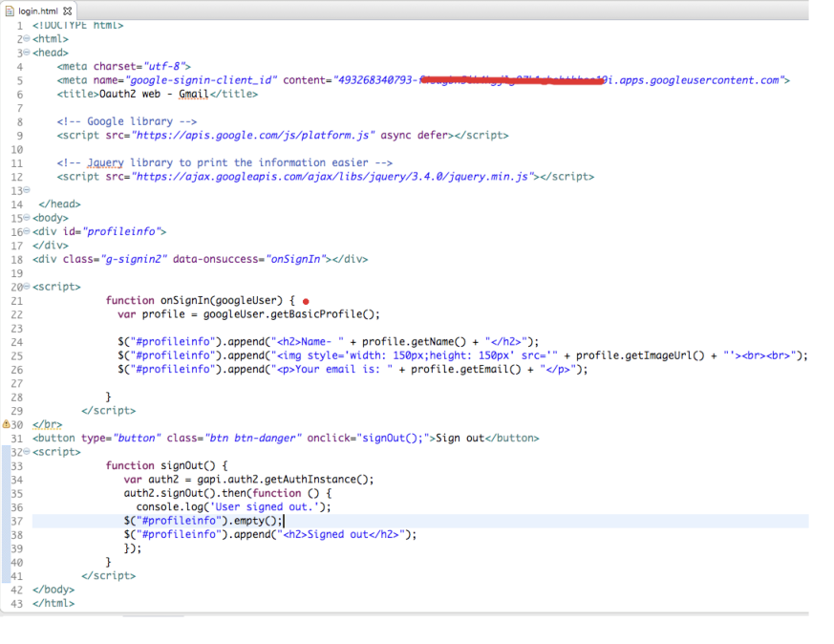This screenshot has width=834, height=644.
Task: Toggle the fold marker at line 13
Action: coord(27,190)
